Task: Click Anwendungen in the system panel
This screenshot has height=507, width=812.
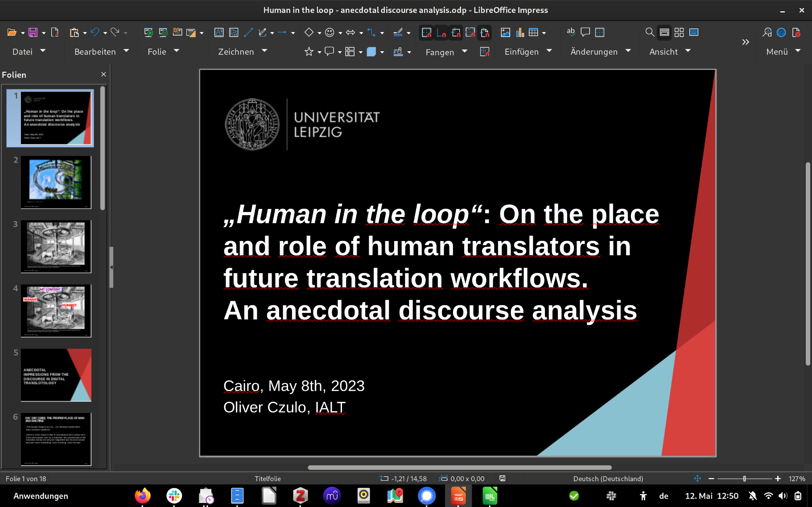Action: [x=41, y=496]
